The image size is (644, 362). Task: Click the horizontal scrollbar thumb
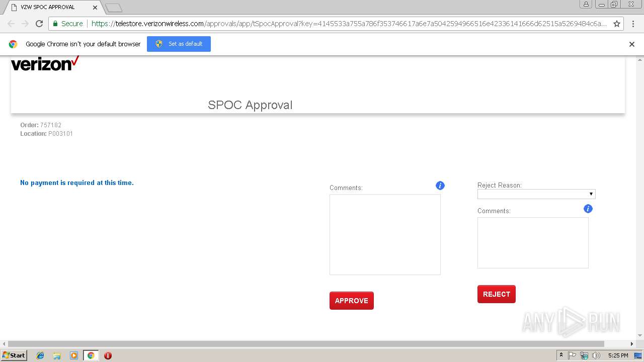click(306, 344)
